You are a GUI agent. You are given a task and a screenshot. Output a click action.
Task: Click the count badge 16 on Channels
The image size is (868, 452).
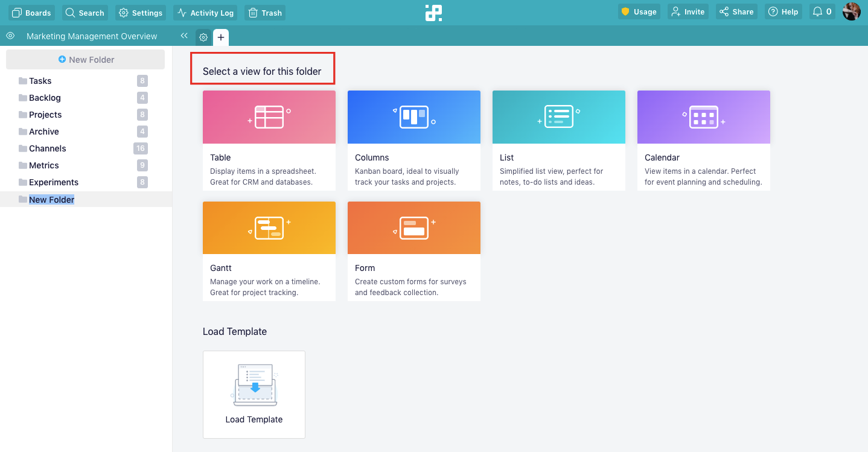(x=141, y=148)
